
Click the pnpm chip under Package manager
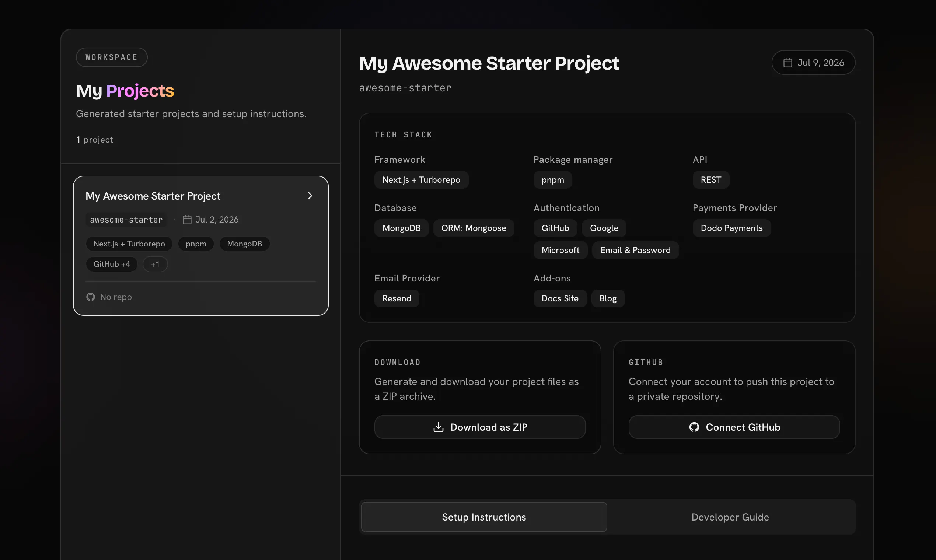(x=552, y=180)
